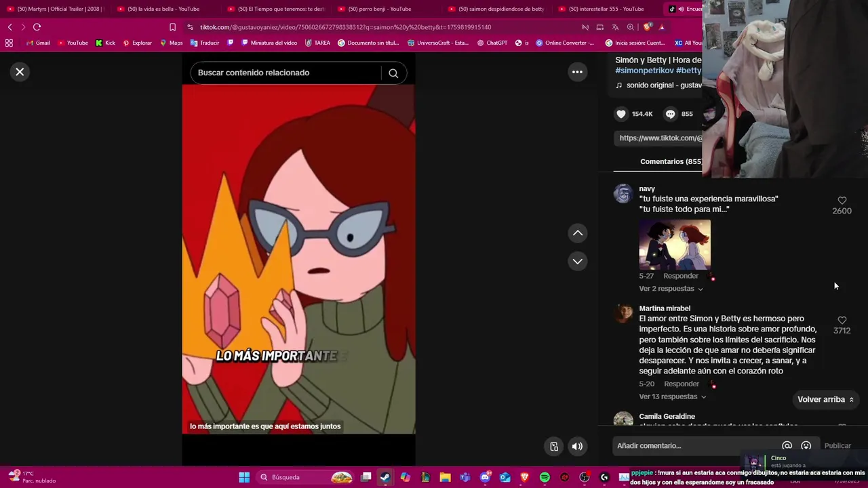
Task: Open Martina mirabel's profile name
Action: coord(665,308)
